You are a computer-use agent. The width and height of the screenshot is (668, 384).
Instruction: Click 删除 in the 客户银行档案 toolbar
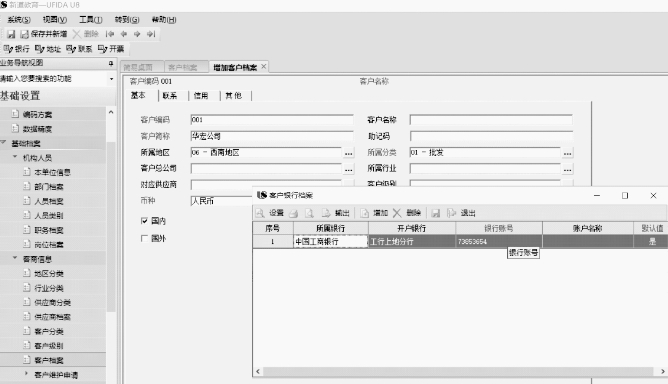(x=407, y=213)
